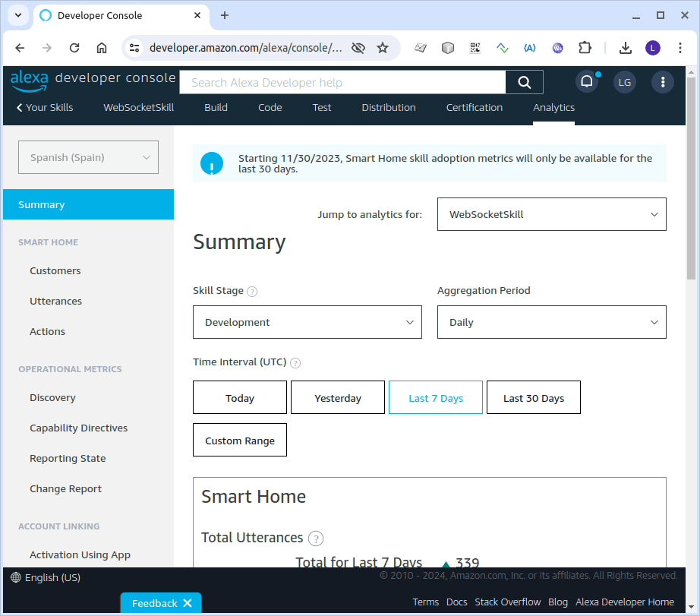Reload the current page

pos(74,48)
